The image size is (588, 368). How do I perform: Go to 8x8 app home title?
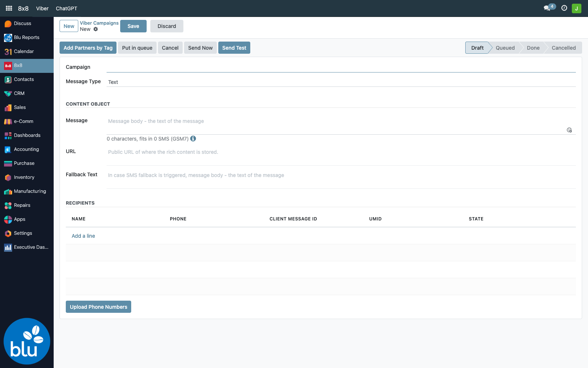(23, 8)
